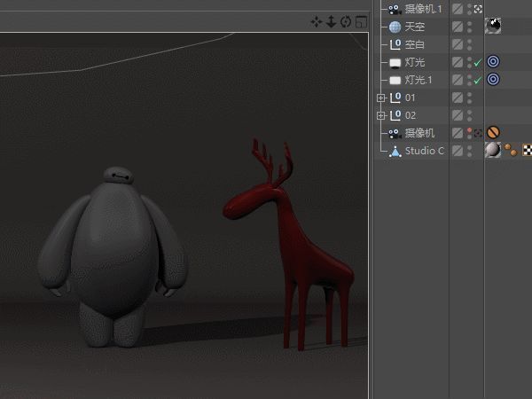
Task: Click the layer swatch for 摄像机.1
Action: pyautogui.click(x=458, y=9)
